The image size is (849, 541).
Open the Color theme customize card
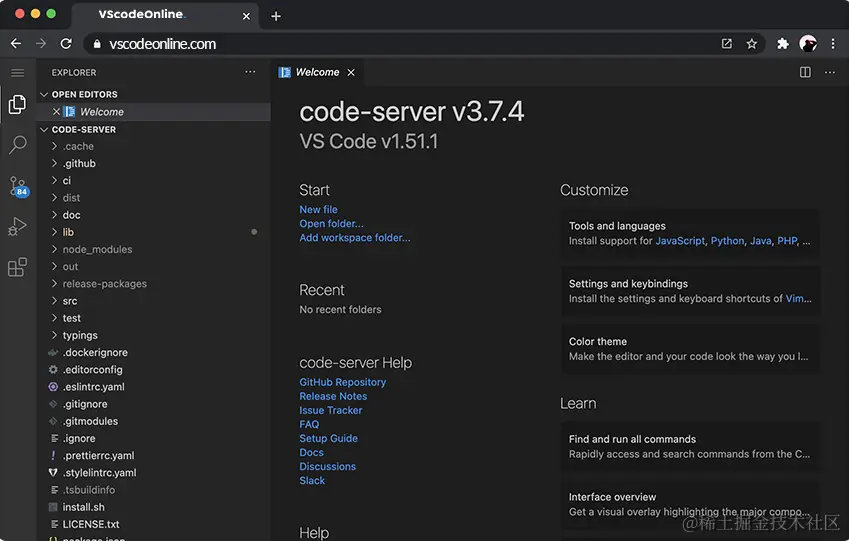point(690,349)
